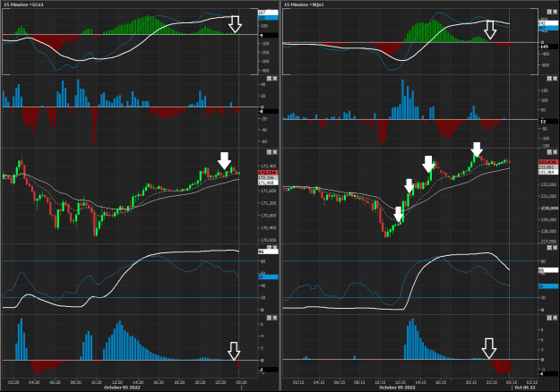Close the GCn1 volume histogram panel
This screenshot has width=560, height=392.
(x=275, y=79)
